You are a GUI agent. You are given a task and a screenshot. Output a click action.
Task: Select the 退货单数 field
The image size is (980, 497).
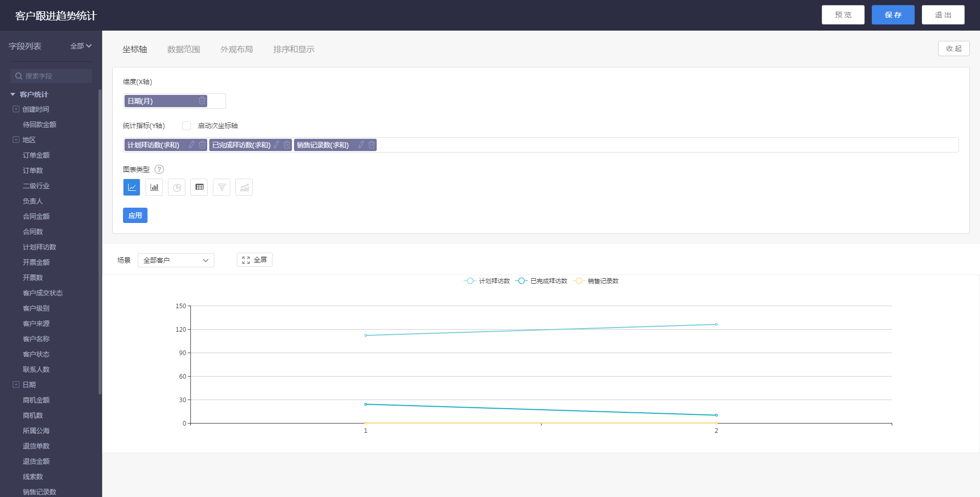click(36, 446)
